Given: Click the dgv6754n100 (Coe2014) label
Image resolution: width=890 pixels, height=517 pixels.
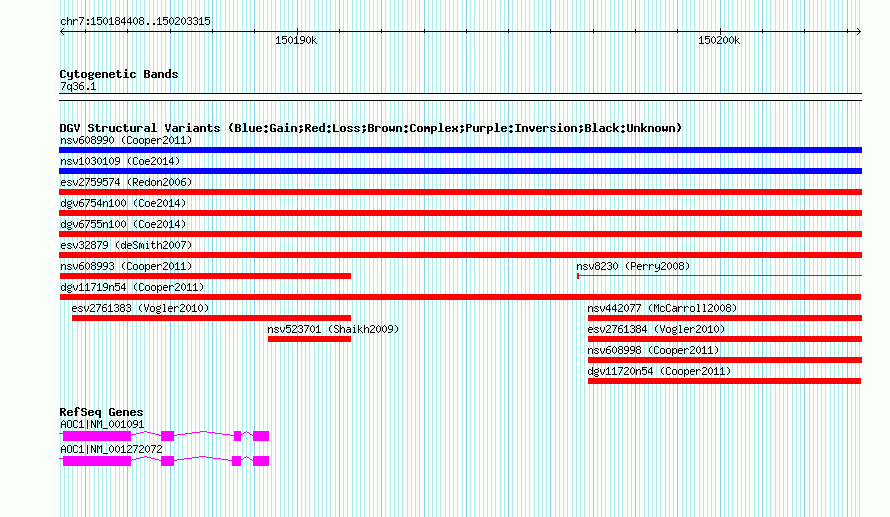Looking at the screenshot, I should point(123,203).
